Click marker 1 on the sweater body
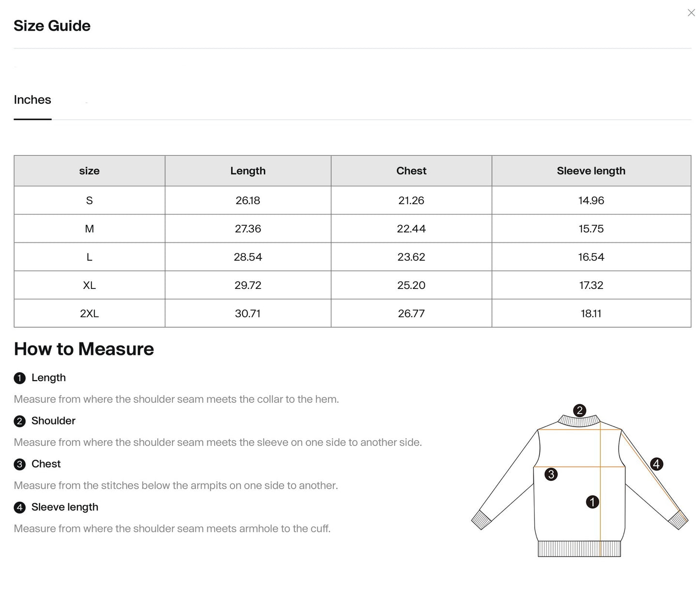This screenshot has height=605, width=700. [x=592, y=502]
